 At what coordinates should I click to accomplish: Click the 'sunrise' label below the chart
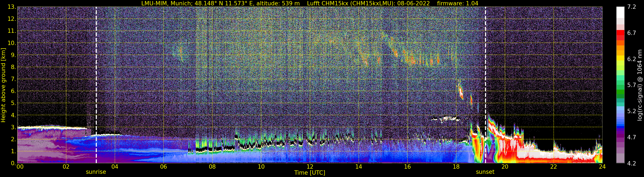[96, 172]
